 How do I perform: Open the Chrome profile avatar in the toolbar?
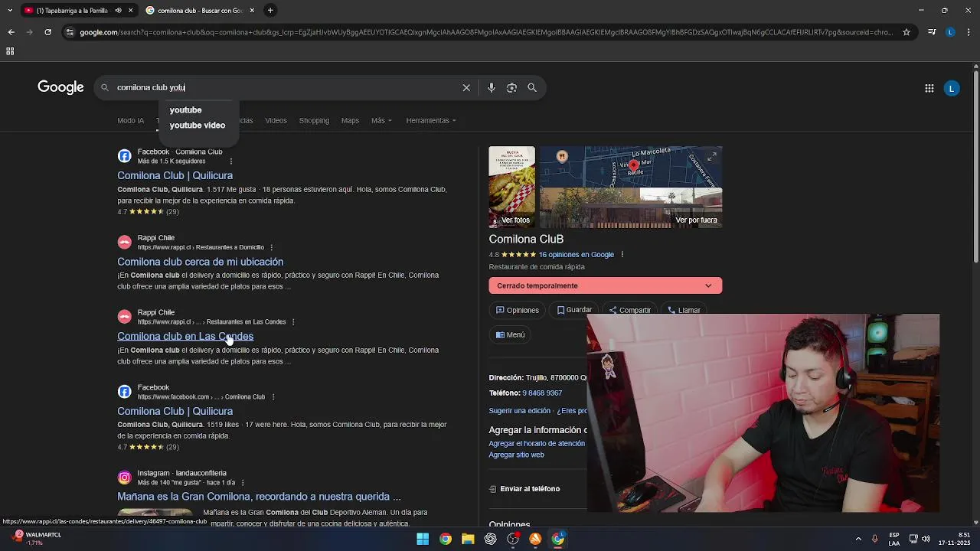[x=950, y=32]
